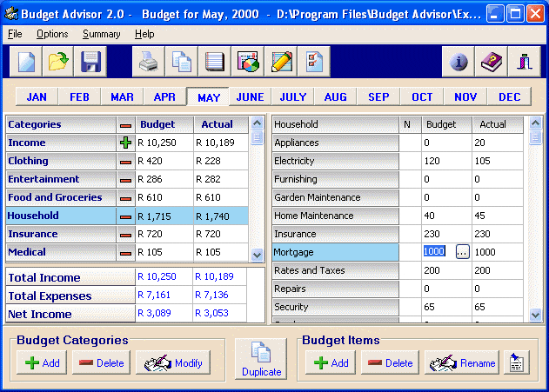The image size is (549, 392).
Task: Click the minus sign in Categories header
Action: pyautogui.click(x=125, y=125)
